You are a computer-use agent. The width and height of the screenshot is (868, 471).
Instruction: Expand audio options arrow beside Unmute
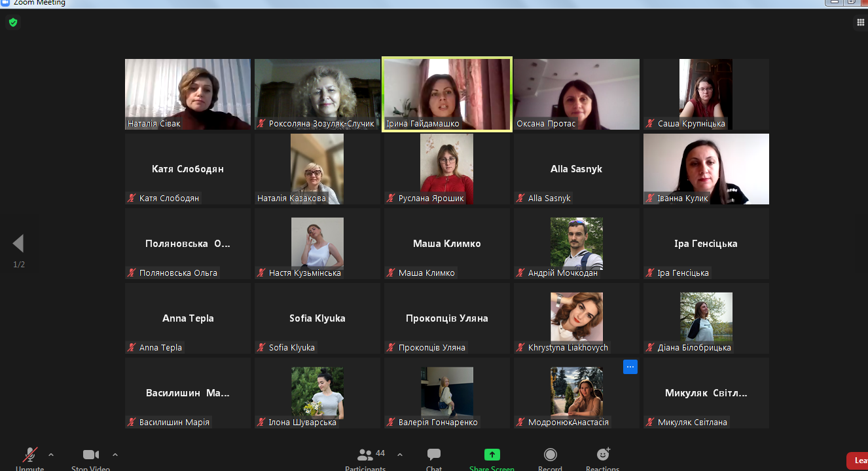point(51,455)
